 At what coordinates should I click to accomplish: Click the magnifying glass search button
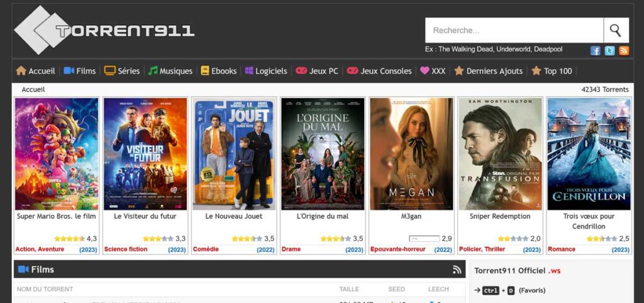coord(616,30)
